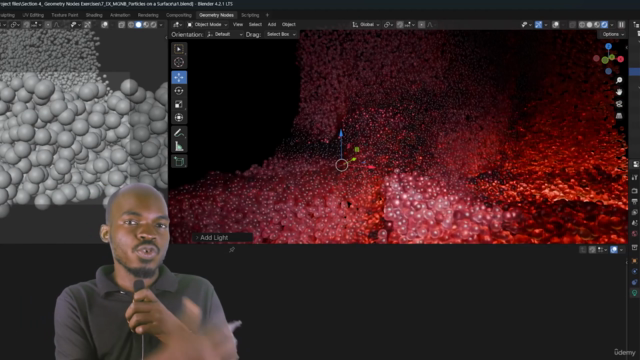
Task: Select the Add Cube tool
Action: click(x=179, y=161)
